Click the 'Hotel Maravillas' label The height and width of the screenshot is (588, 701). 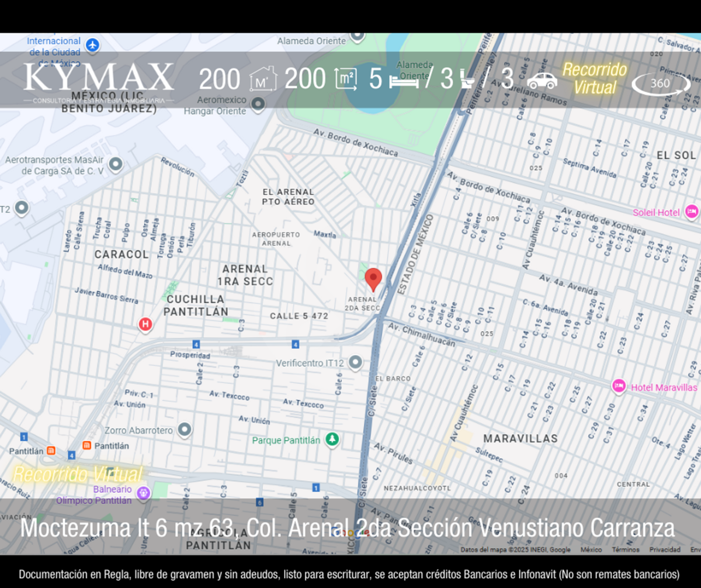(x=664, y=387)
